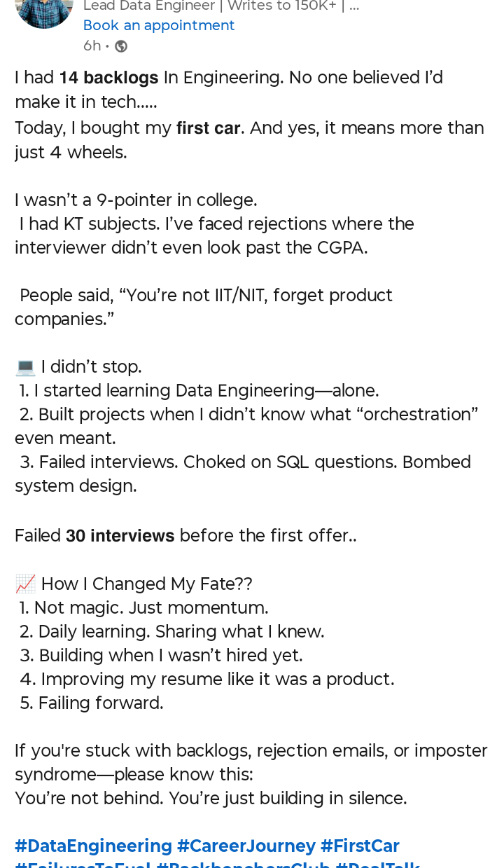The image size is (504, 868).
Task: Open the #BackbenchersClub hashtag
Action: coord(243,864)
